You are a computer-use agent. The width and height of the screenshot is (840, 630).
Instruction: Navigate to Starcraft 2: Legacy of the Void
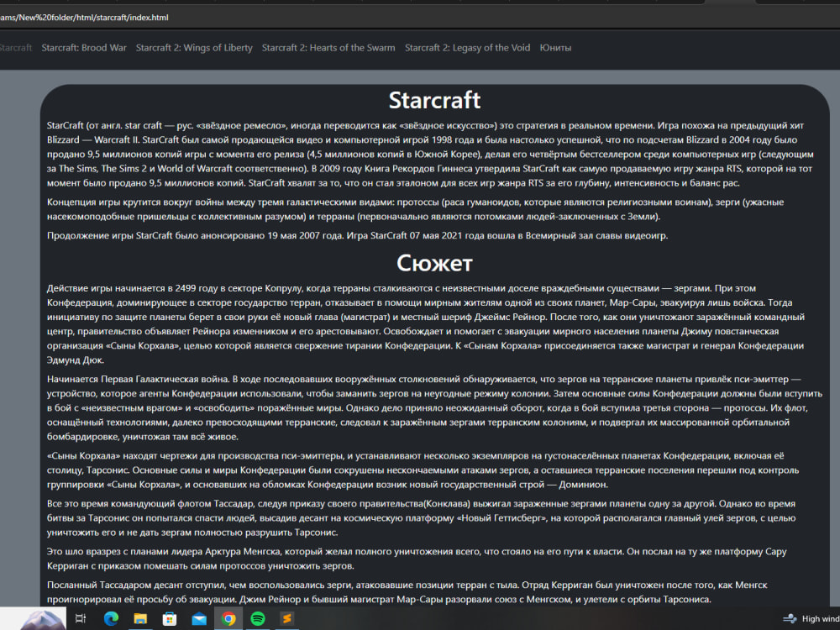tap(467, 48)
